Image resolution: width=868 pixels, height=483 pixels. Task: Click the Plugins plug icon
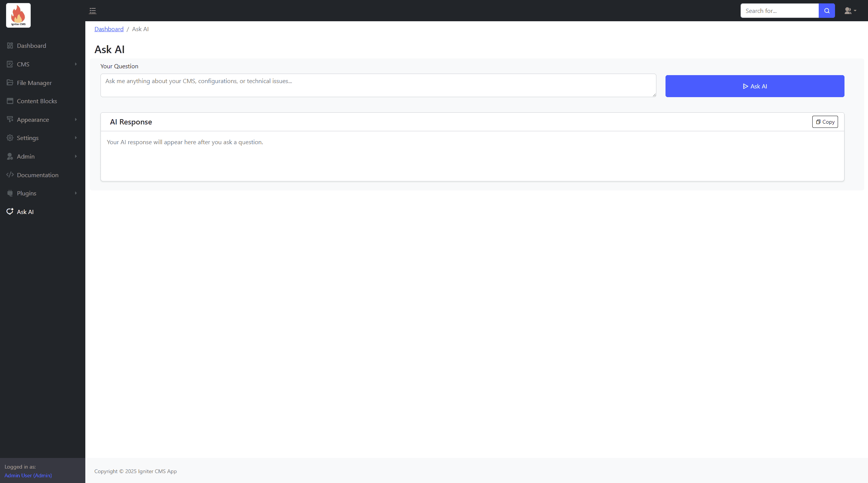[x=10, y=193]
